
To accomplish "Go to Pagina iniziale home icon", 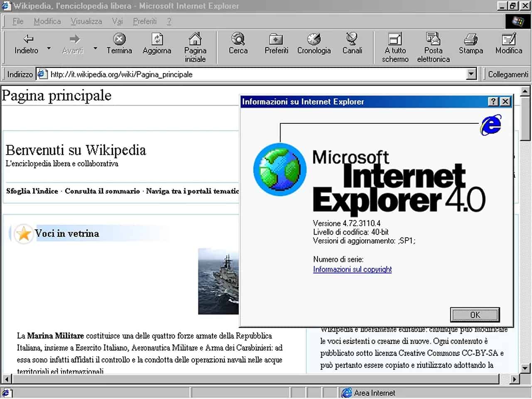I will click(x=195, y=39).
